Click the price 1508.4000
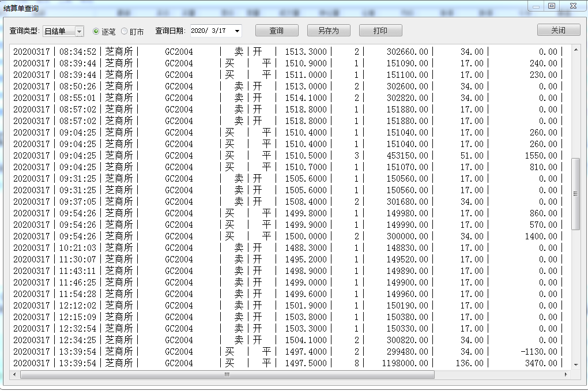 pyautogui.click(x=306, y=201)
